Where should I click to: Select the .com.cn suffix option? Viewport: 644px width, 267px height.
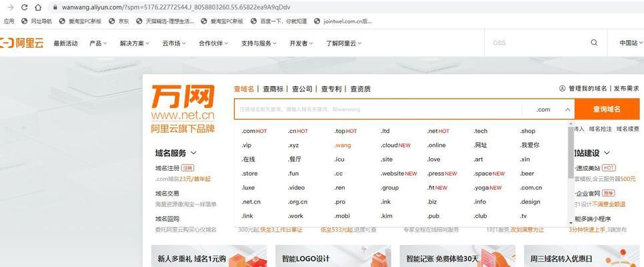(531, 188)
